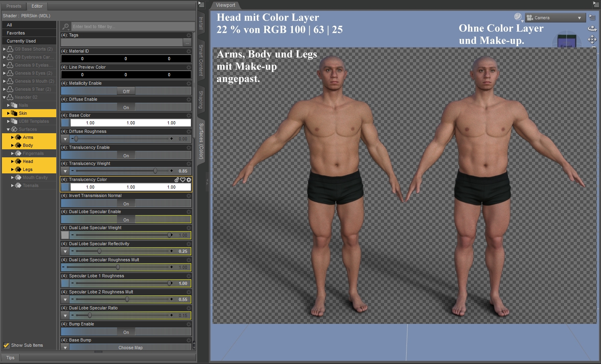
Task: Open the Diffuse Enable settings gear
Action: (189, 100)
